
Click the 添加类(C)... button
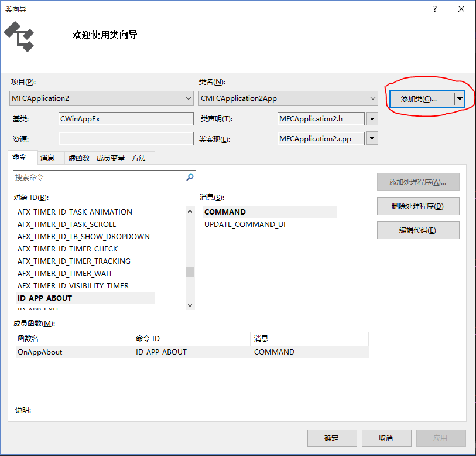click(x=422, y=99)
